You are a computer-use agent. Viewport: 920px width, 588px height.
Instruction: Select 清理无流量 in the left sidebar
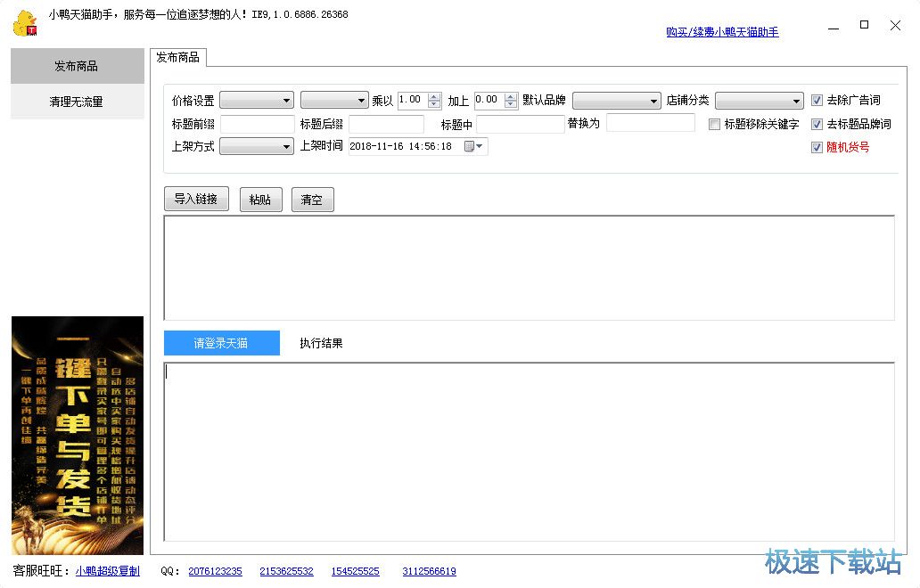77,102
